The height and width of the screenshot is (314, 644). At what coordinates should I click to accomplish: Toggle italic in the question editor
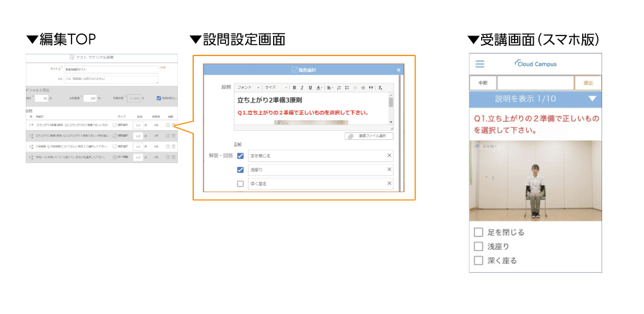pos(302,88)
